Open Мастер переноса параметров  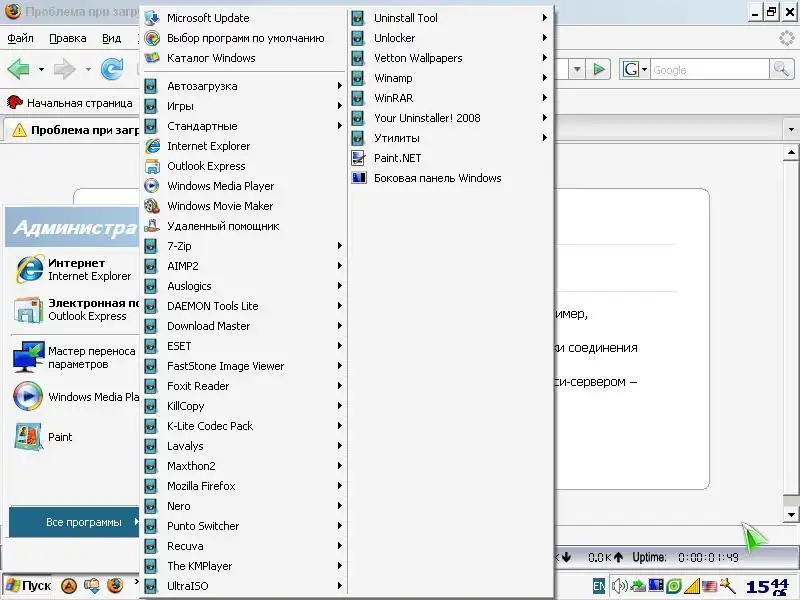coord(74,357)
